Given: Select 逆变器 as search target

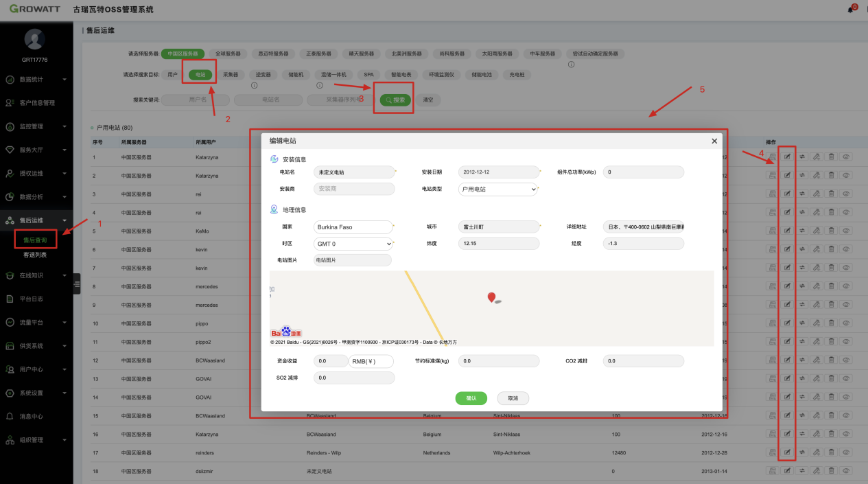Looking at the screenshot, I should click(x=263, y=75).
